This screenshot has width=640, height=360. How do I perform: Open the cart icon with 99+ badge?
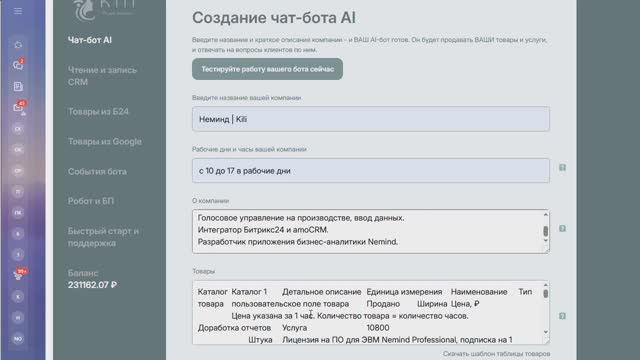click(x=19, y=275)
